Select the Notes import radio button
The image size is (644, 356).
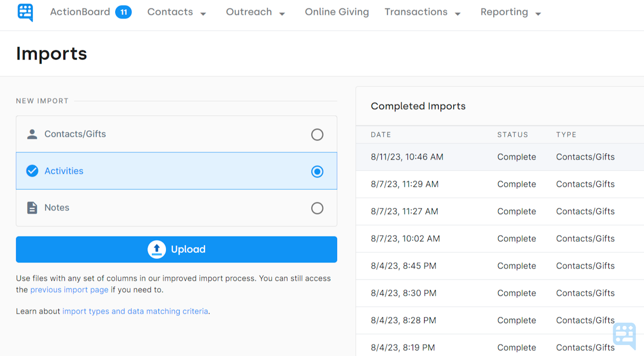pos(317,208)
